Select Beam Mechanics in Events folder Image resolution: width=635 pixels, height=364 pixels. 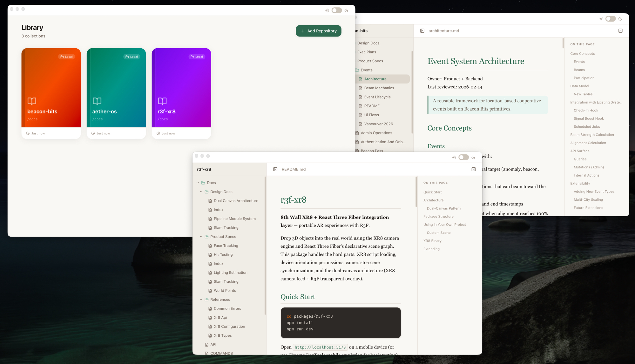[x=379, y=88]
